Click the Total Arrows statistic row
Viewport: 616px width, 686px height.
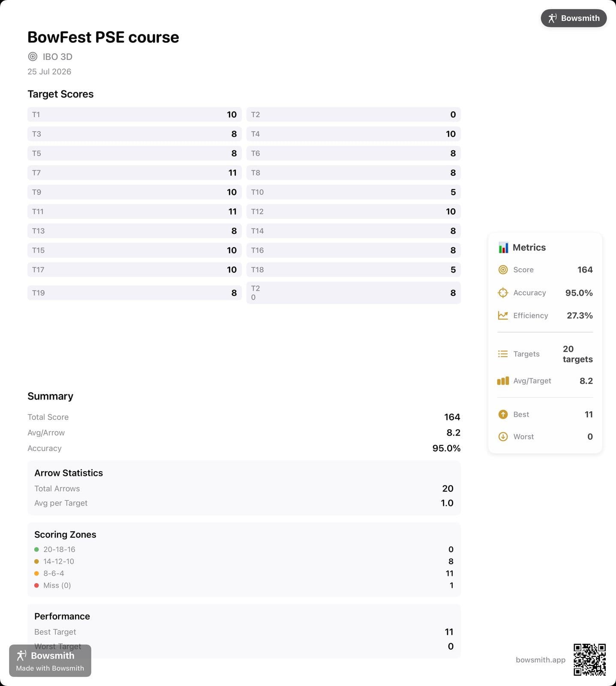click(244, 488)
